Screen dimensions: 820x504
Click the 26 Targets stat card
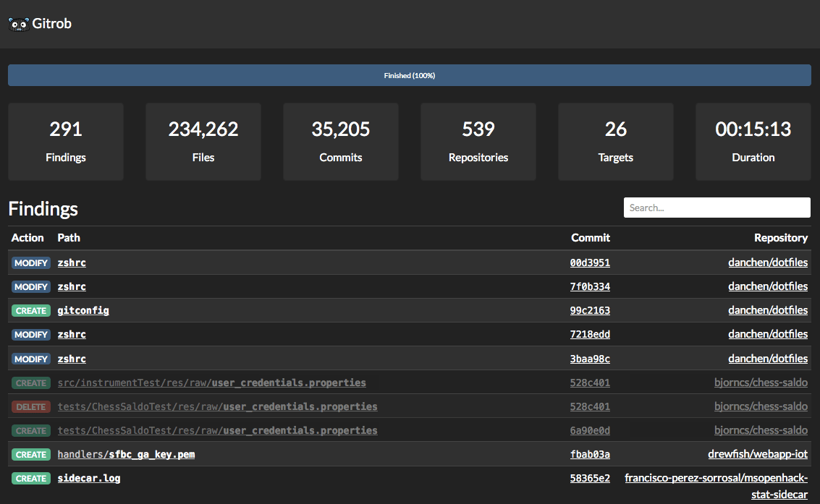[x=616, y=141]
